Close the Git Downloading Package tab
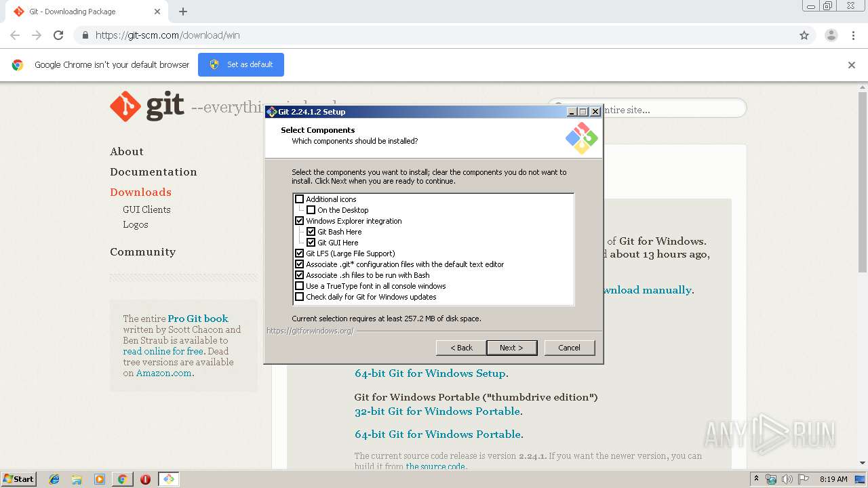 (x=157, y=12)
